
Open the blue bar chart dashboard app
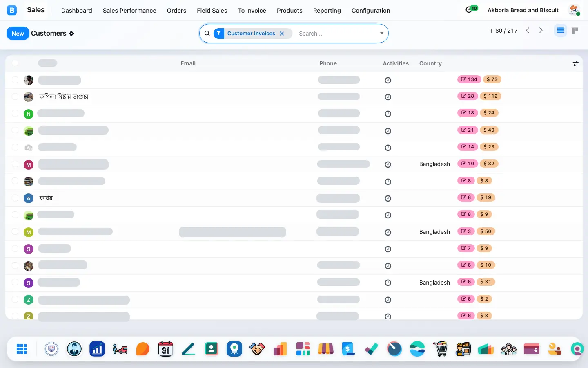pos(97,349)
